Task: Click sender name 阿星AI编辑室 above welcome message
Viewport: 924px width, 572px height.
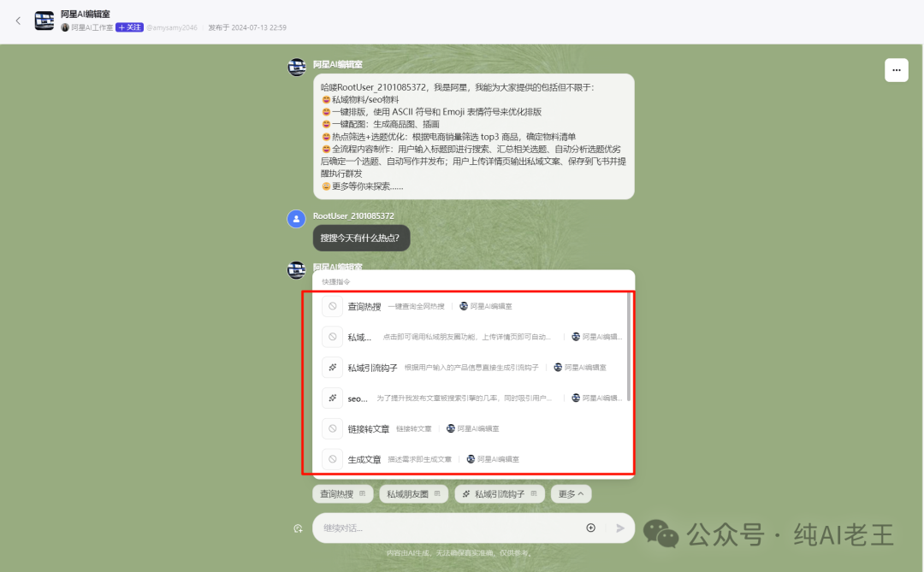Action: [x=338, y=64]
